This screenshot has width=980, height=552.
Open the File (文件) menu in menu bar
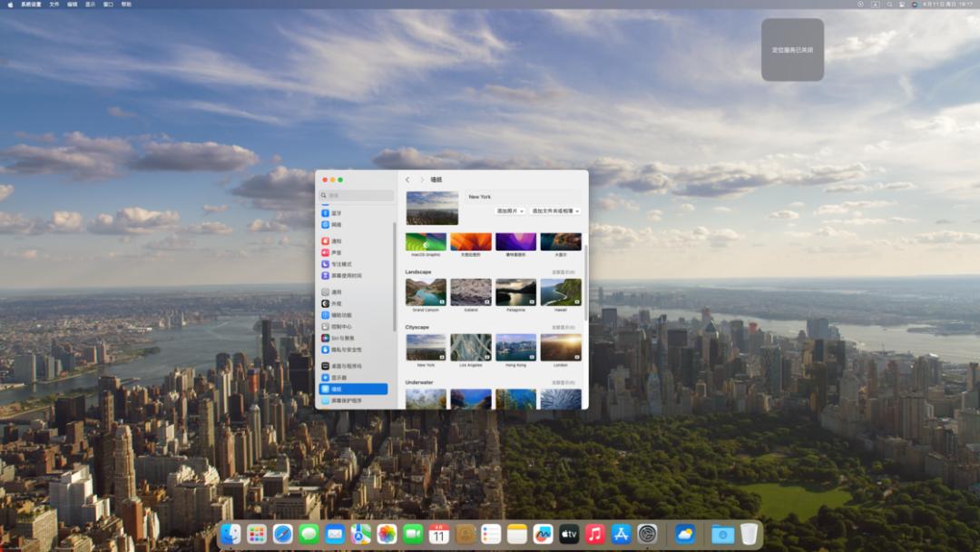point(54,5)
